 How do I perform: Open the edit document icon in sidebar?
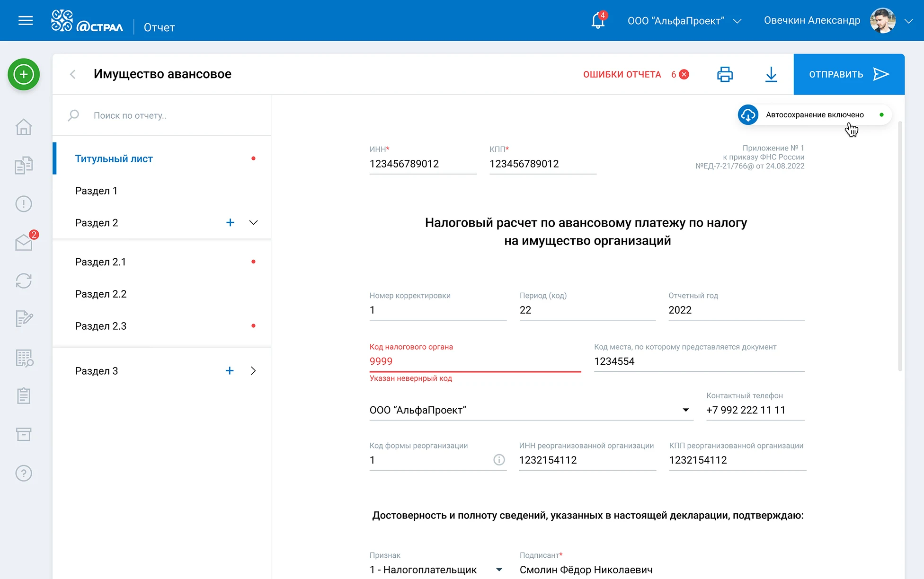[x=24, y=319]
